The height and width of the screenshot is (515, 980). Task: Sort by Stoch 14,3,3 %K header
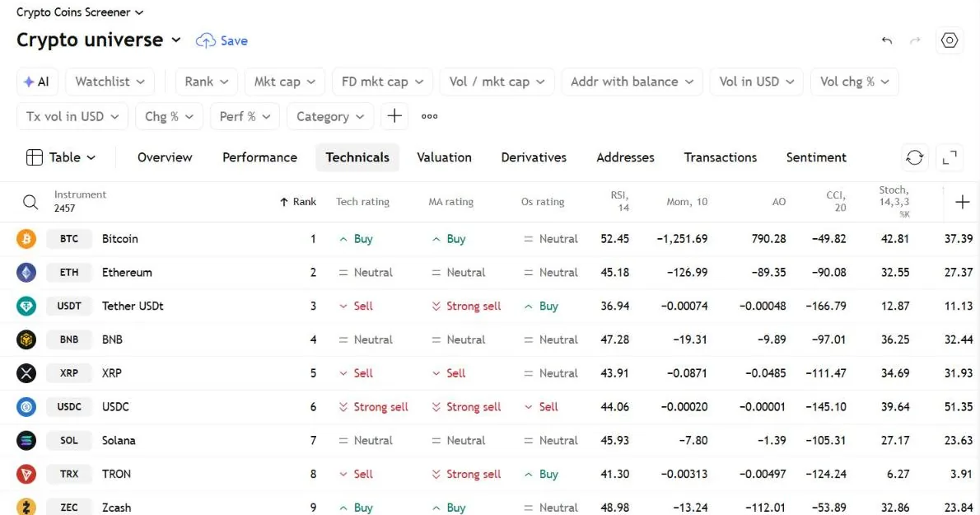(x=894, y=201)
